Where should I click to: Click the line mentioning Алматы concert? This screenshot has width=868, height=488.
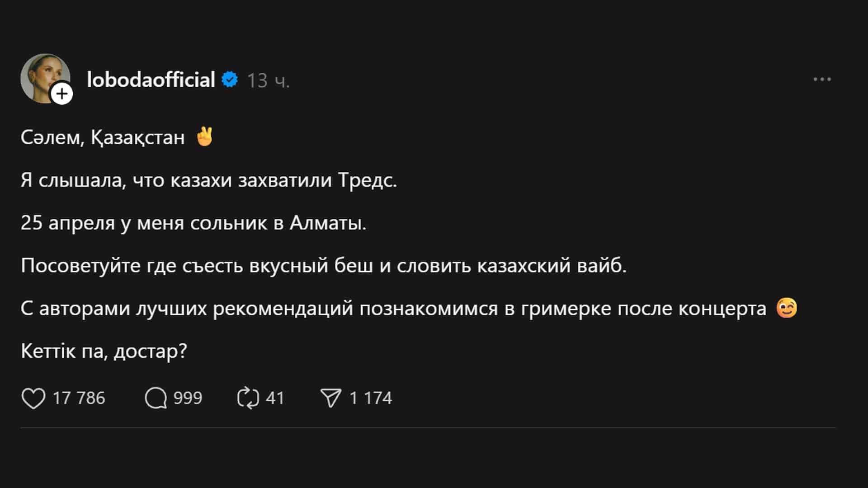coord(193,223)
